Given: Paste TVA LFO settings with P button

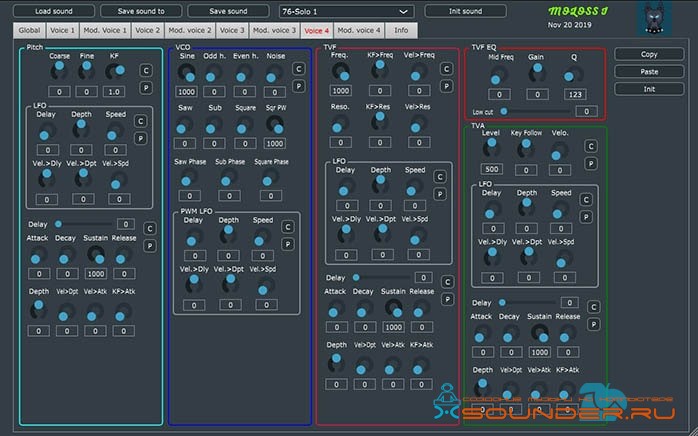Looking at the screenshot, I should [x=586, y=217].
